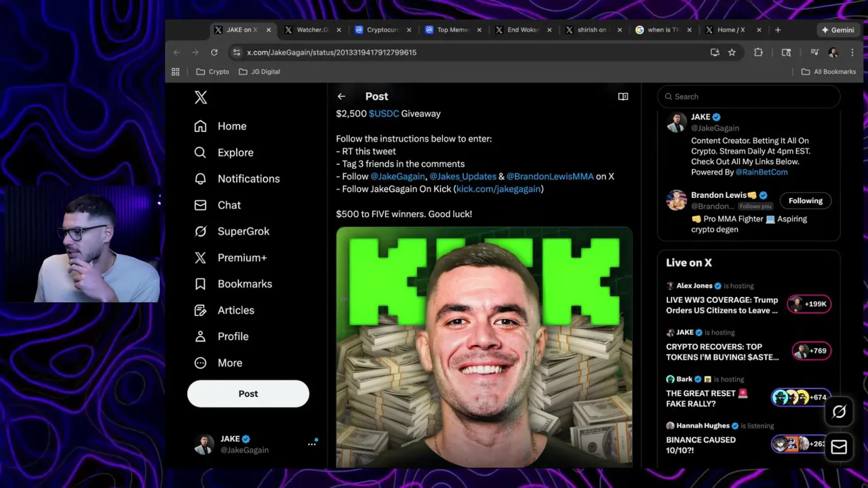This screenshot has width=868, height=488.
Task: Click the Gemini button in Chrome
Action: click(837, 30)
